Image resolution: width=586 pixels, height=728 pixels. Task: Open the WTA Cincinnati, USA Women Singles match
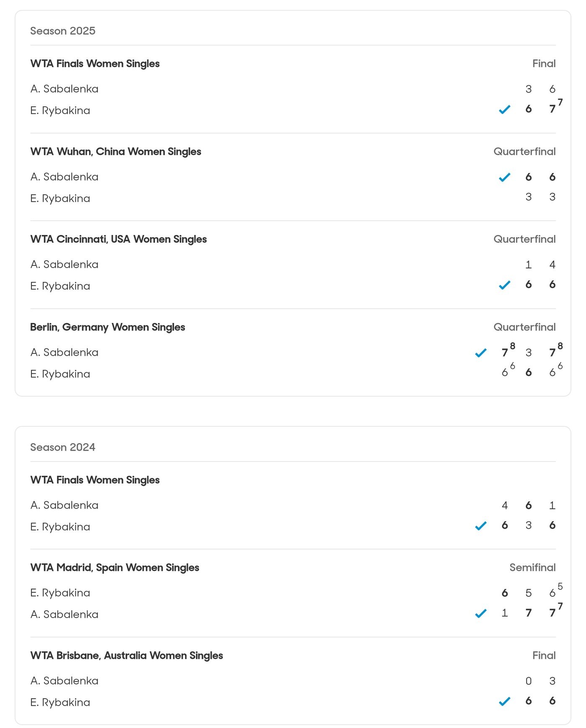[118, 239]
